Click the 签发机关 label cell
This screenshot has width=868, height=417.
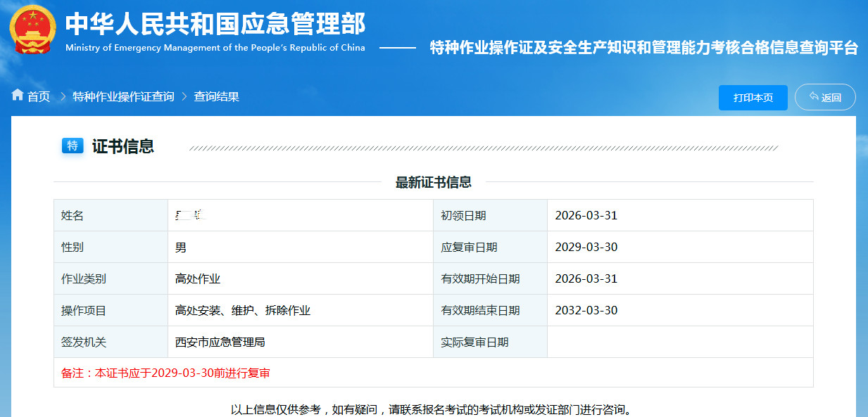111,342
